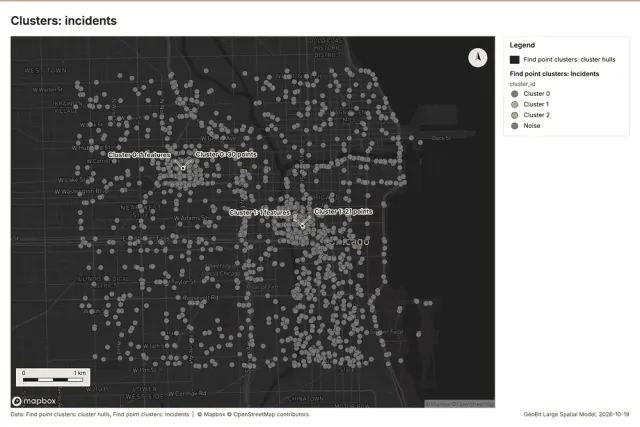This screenshot has width=640, height=427.
Task: Click 'Find point clusters: cluster hulls' legend text
Action: pos(569,60)
